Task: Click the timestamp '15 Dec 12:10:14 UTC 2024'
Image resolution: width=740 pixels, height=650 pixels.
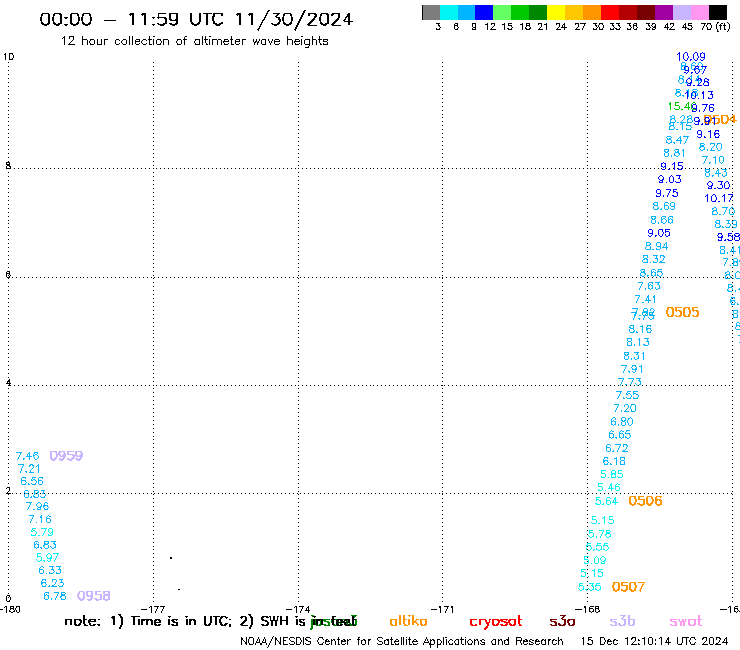Action: (x=654, y=641)
